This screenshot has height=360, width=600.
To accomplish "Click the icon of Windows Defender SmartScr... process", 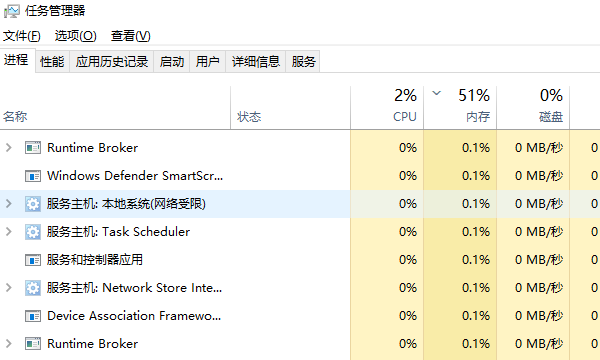I will 33,176.
